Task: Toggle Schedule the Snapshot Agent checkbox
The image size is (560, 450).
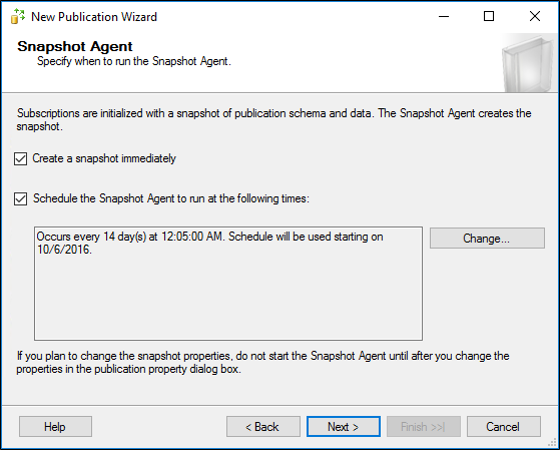Action: click(x=20, y=199)
